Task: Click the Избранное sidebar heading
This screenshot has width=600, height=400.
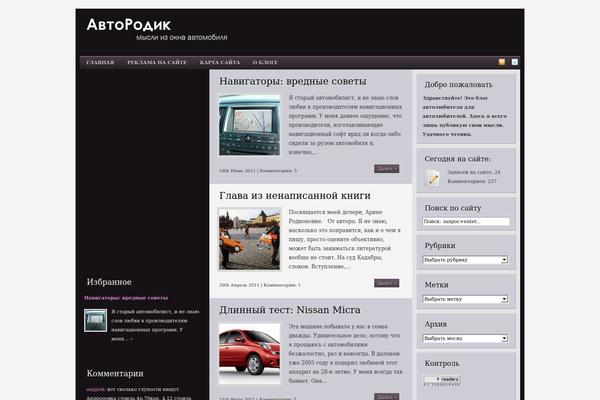Action: (109, 282)
